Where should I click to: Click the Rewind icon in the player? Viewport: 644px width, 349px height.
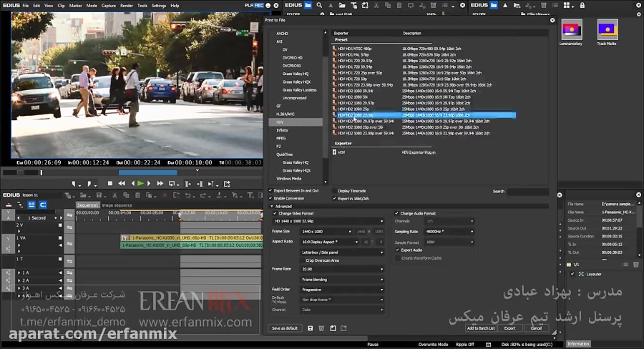(122, 184)
